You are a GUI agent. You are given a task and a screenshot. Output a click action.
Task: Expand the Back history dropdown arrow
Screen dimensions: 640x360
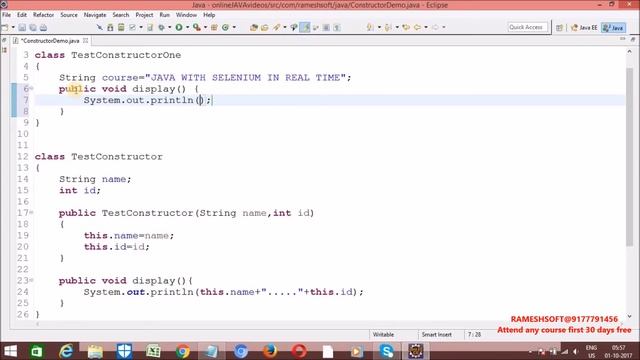pos(426,27)
